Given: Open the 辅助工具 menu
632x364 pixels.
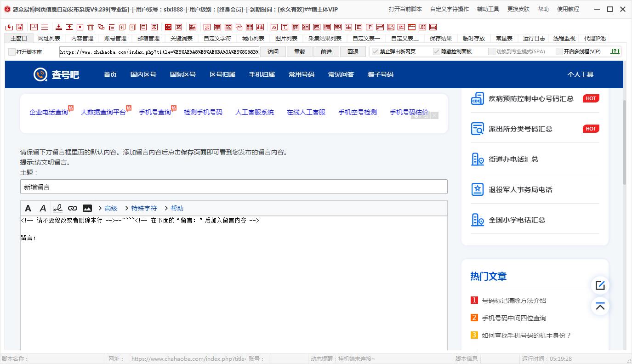Looking at the screenshot, I should point(488,9).
